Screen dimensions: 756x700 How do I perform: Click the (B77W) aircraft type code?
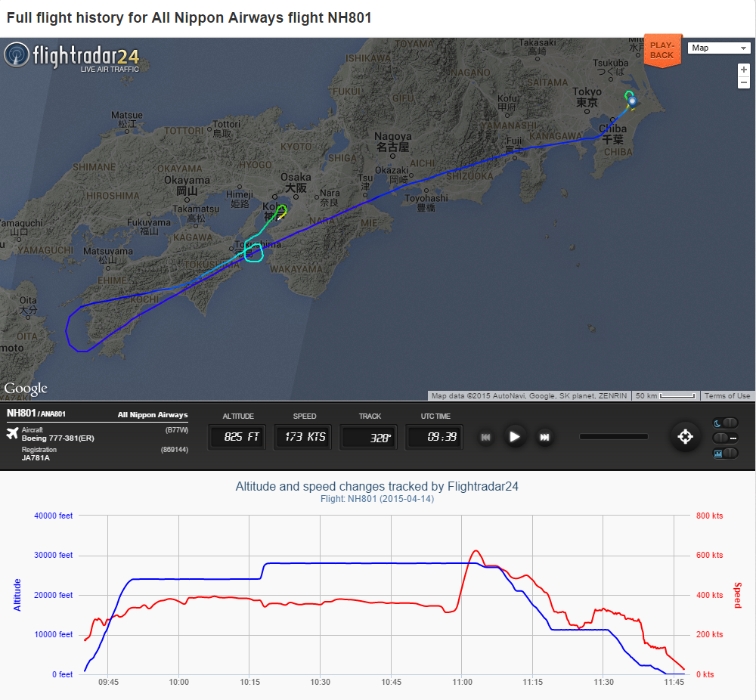coord(176,430)
